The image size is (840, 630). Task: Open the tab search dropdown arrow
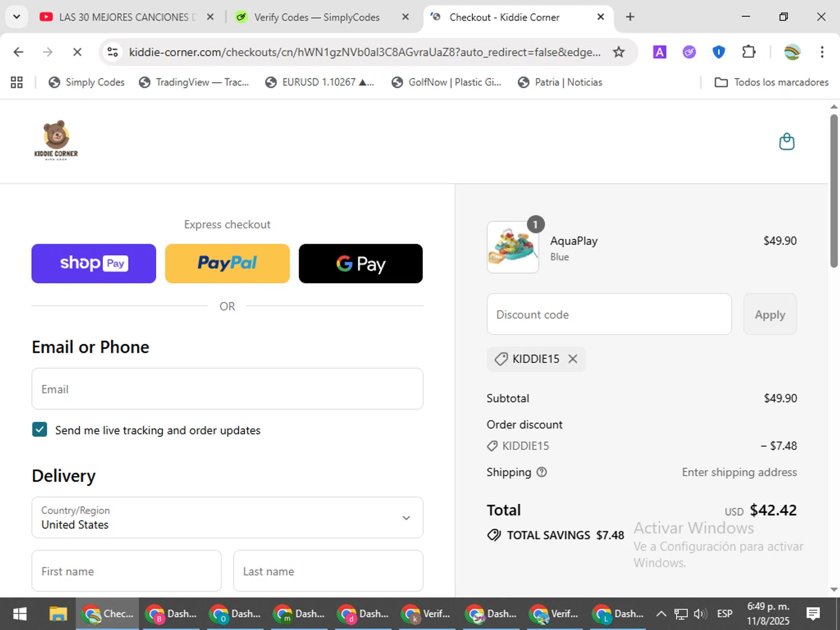click(x=17, y=17)
